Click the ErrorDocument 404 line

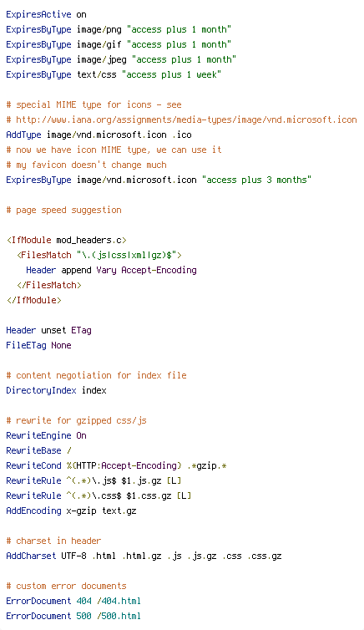tap(73, 601)
